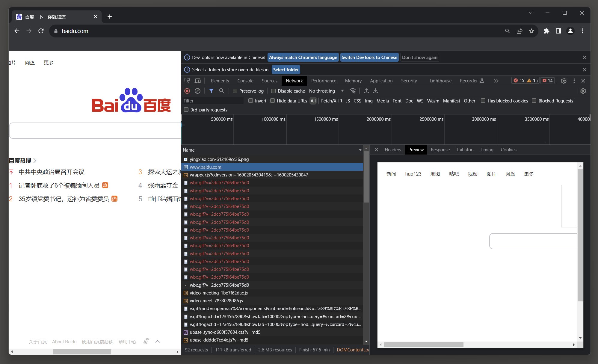This screenshot has height=364, width=598.
Task: Check 3rd-party requests
Action: pyautogui.click(x=186, y=110)
